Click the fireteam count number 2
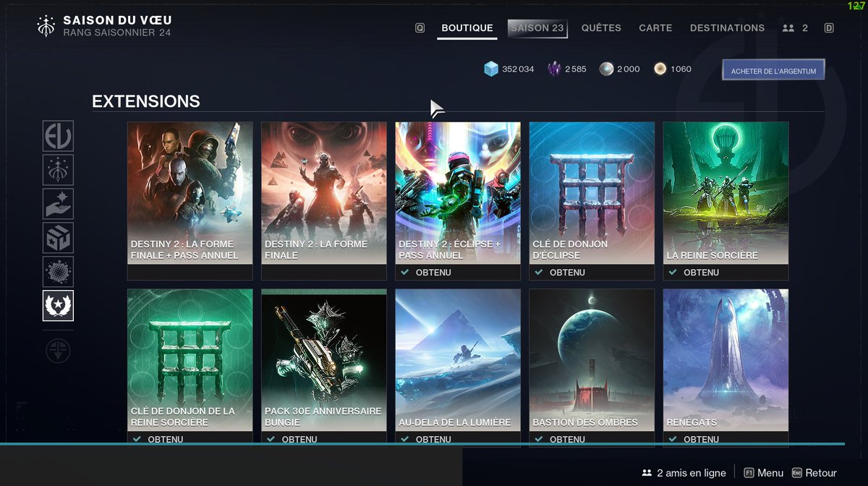 click(x=805, y=28)
